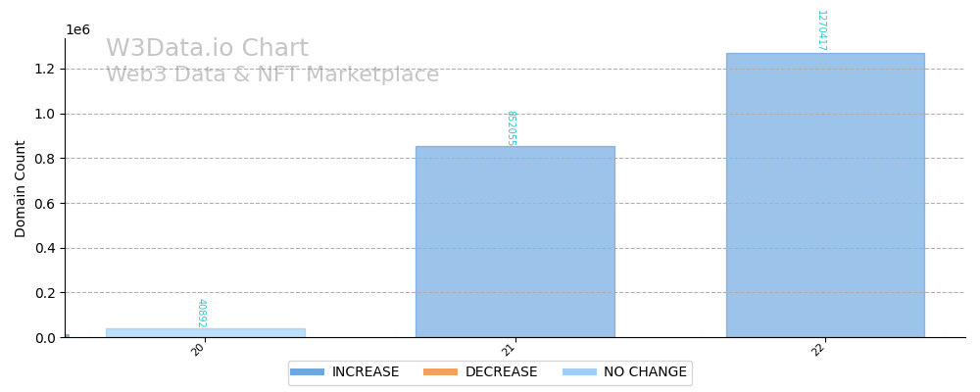Screen dimensions: 980x392
Task: Click the 40892 value label
Action: point(201,314)
